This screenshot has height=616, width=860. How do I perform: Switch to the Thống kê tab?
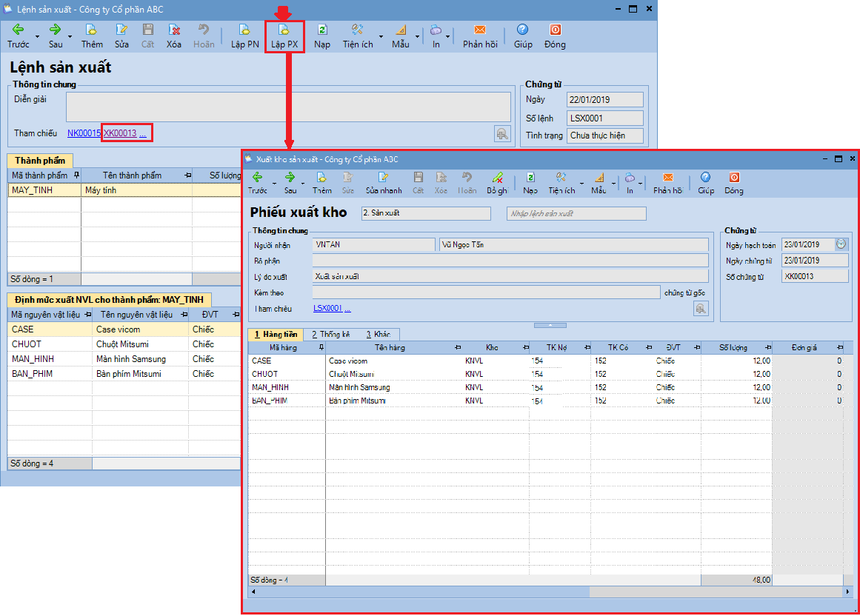pyautogui.click(x=330, y=335)
